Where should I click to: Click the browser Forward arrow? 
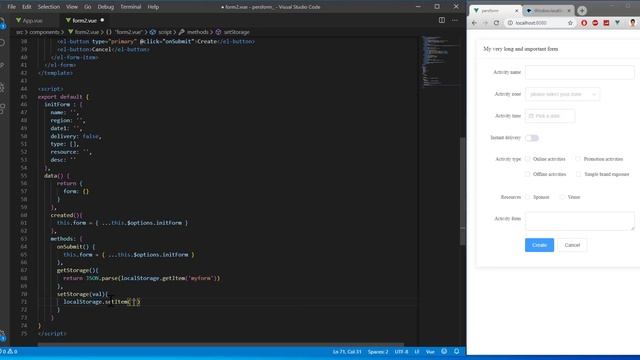point(485,23)
